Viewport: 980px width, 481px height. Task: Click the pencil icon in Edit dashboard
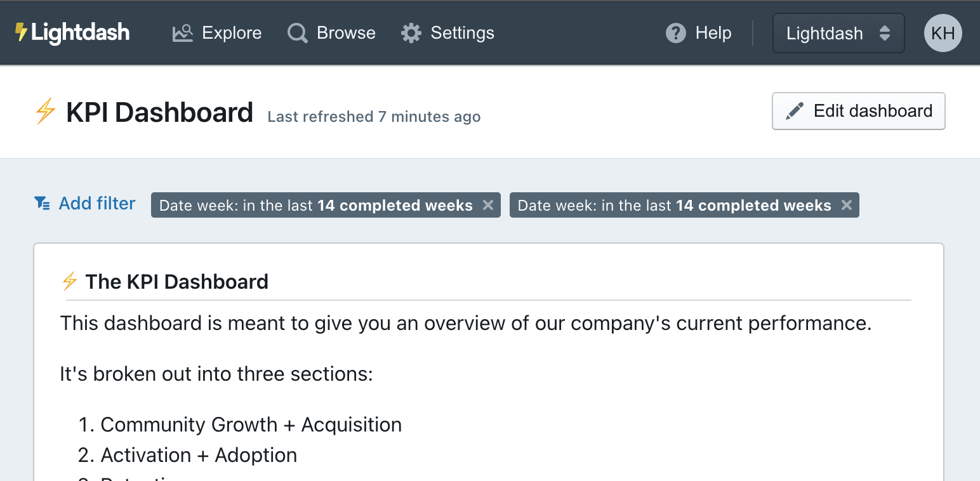pos(794,111)
